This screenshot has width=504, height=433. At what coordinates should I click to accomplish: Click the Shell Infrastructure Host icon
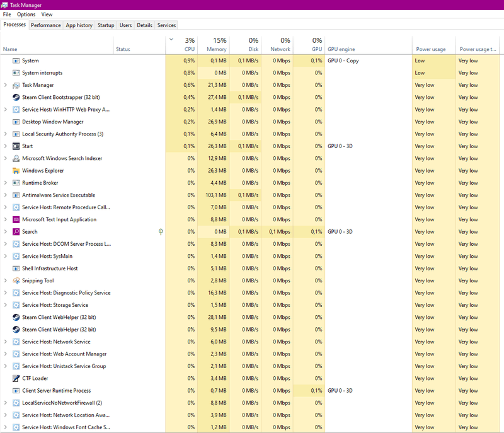click(16, 268)
